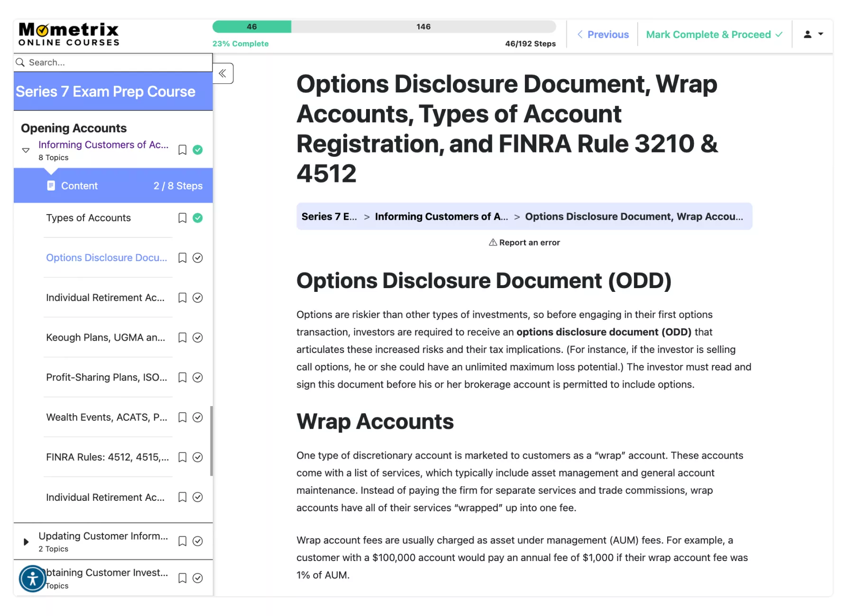
Task: Bookmark the Updating Customer Information lesson
Action: click(182, 542)
